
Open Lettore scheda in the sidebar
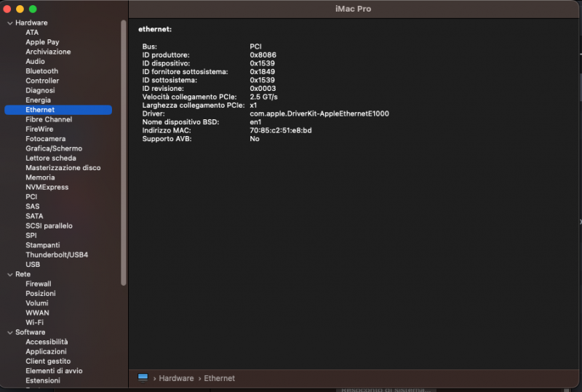(x=51, y=158)
